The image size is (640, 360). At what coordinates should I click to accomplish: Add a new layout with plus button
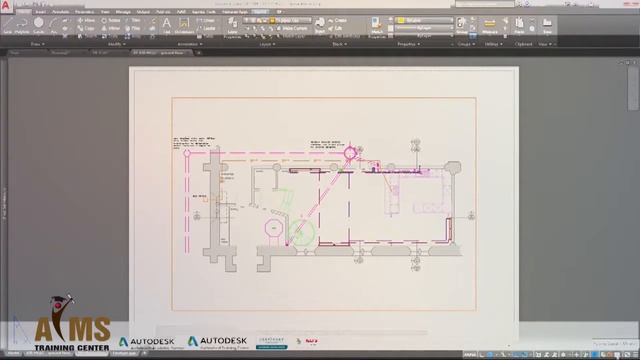click(x=144, y=353)
